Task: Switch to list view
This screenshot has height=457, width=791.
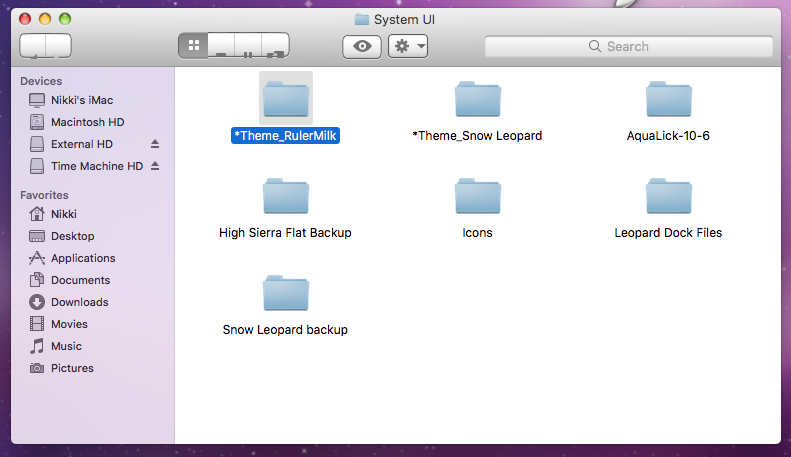Action: coord(221,46)
